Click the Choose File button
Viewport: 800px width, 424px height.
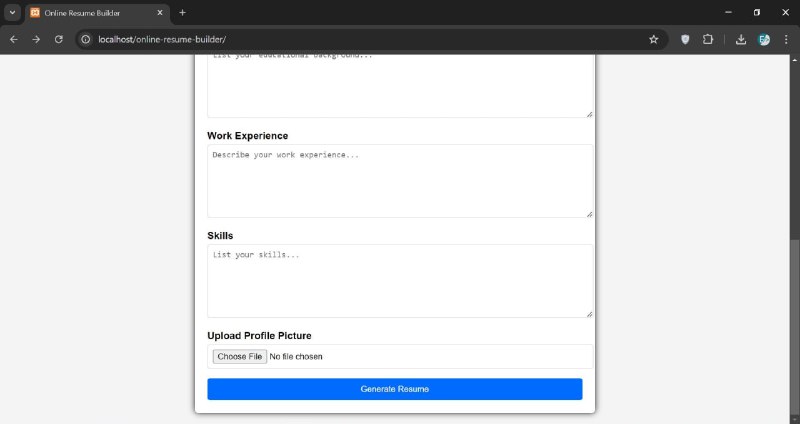[x=240, y=356]
